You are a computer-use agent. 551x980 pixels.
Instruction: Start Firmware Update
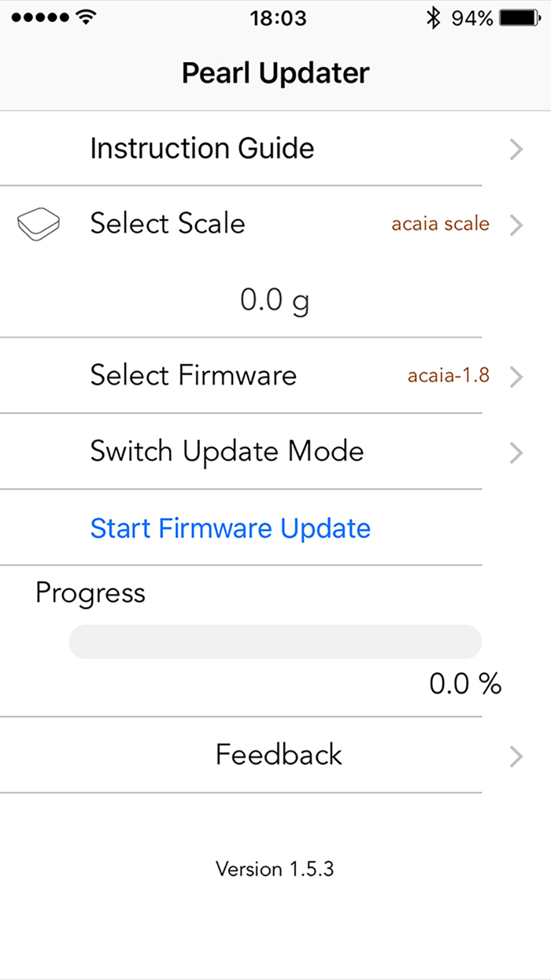click(230, 529)
